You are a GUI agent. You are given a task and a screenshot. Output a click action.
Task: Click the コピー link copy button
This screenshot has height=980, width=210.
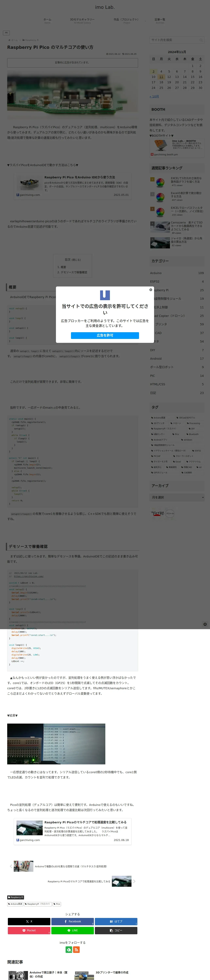coord(116,931)
